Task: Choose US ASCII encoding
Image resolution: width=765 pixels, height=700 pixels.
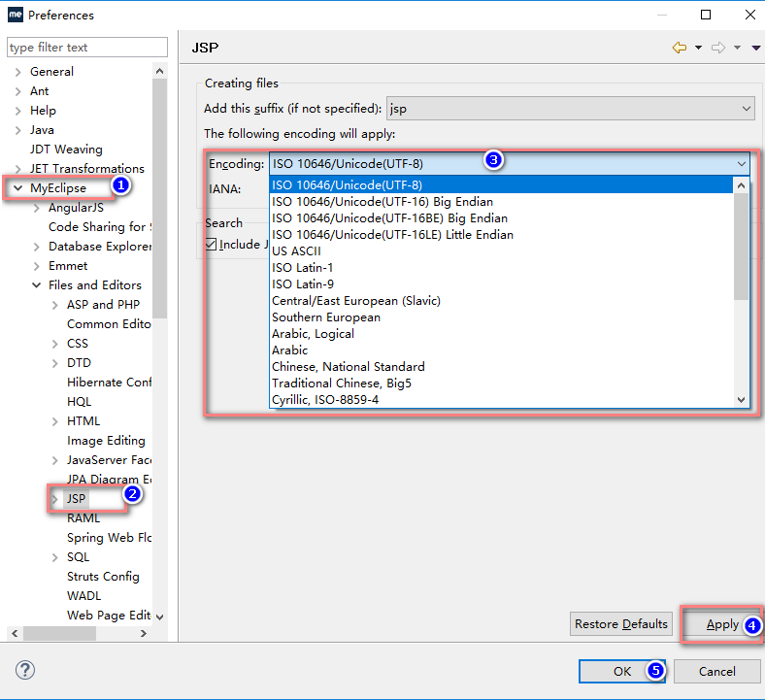Action: point(501,251)
